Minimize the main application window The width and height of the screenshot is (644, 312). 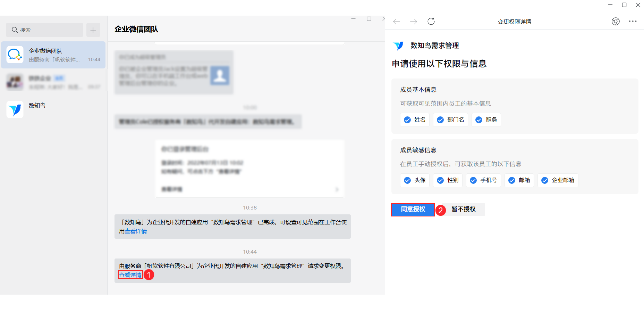pos(610,5)
